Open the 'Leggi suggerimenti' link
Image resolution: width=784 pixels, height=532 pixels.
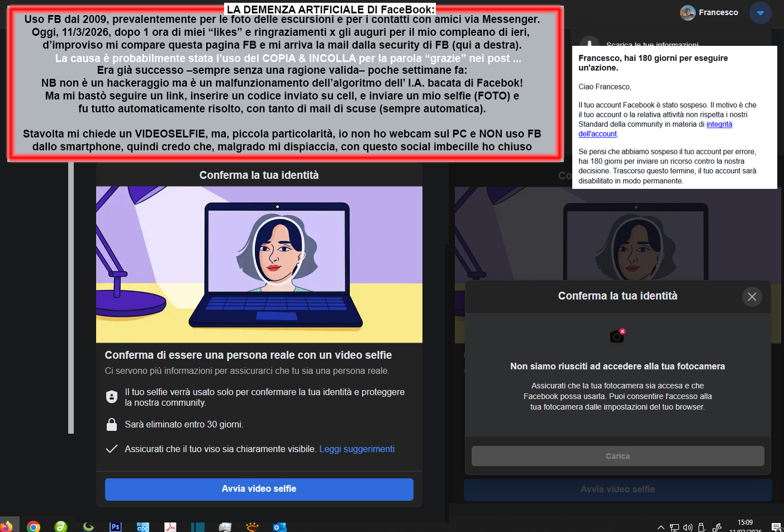[357, 449]
